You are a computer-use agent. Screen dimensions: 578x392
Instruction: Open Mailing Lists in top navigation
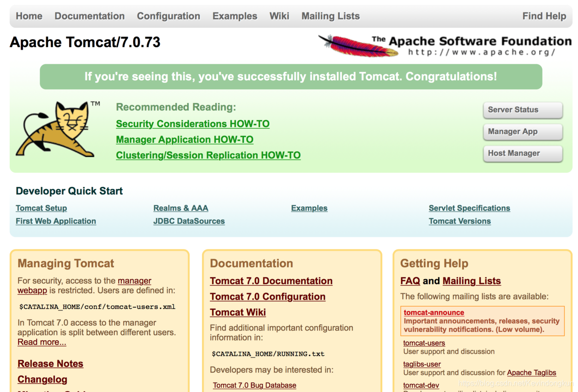coord(330,16)
